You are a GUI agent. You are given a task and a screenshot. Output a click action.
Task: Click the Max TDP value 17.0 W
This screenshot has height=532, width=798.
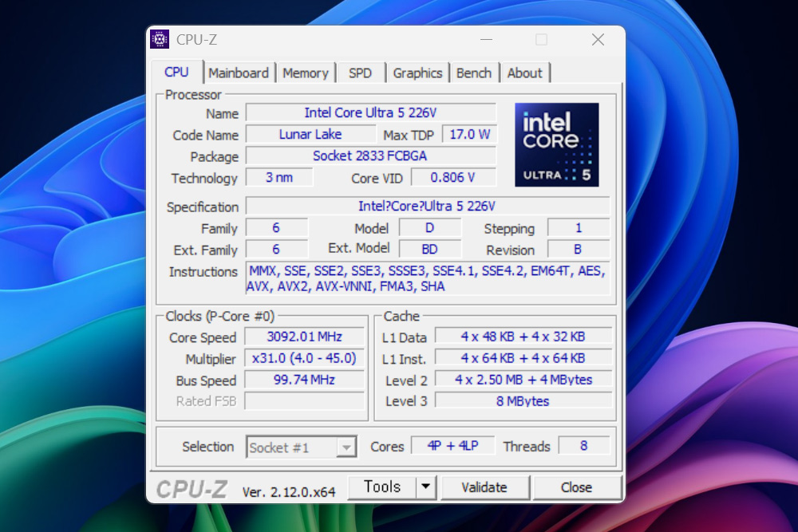(x=469, y=135)
